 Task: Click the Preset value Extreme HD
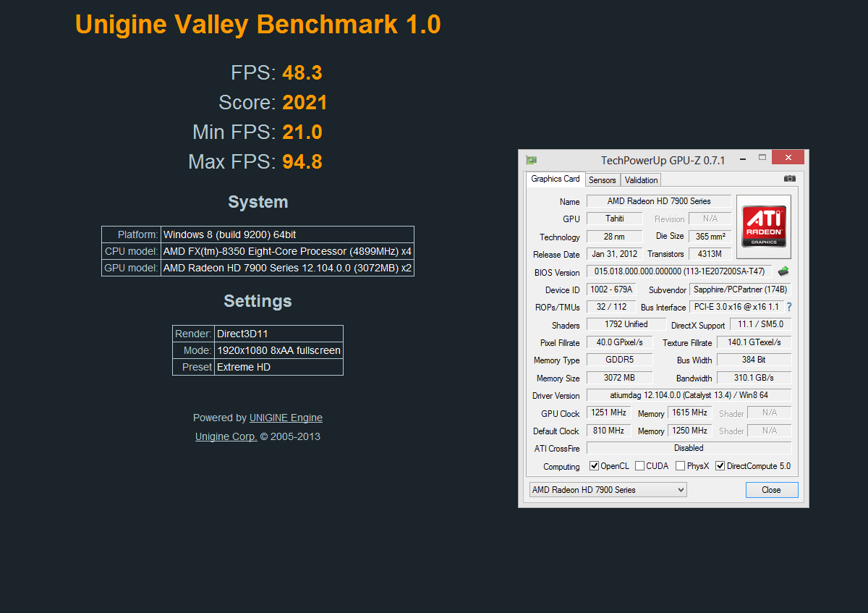coord(278,367)
